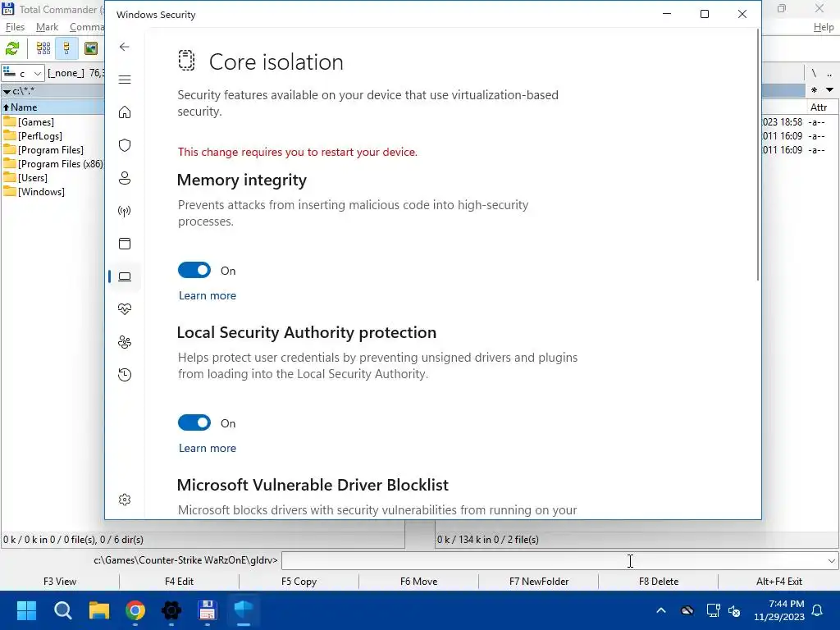
Task: Click Total Commander brief view grid icon
Action: coord(43,48)
